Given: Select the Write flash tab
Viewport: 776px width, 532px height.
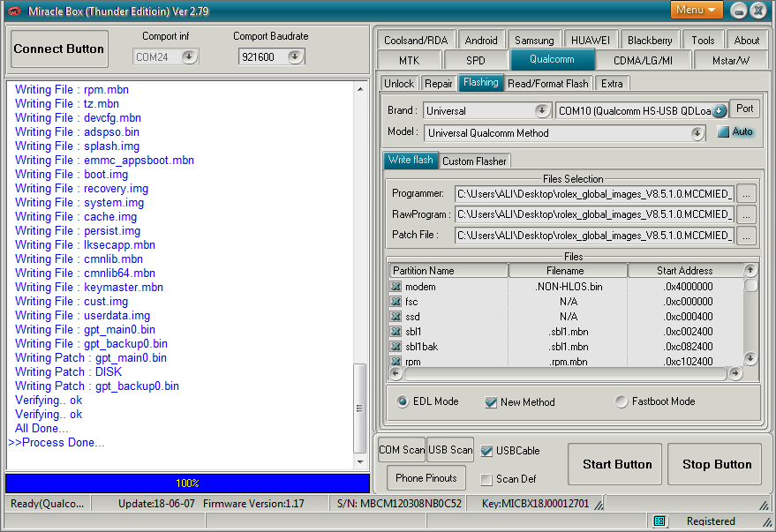Looking at the screenshot, I should tap(411, 161).
